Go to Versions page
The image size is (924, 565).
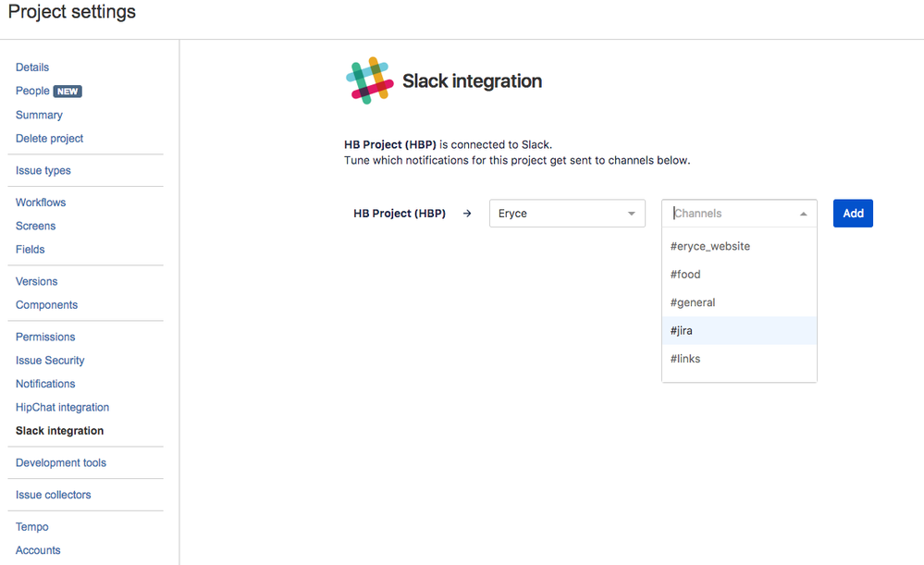click(x=37, y=281)
